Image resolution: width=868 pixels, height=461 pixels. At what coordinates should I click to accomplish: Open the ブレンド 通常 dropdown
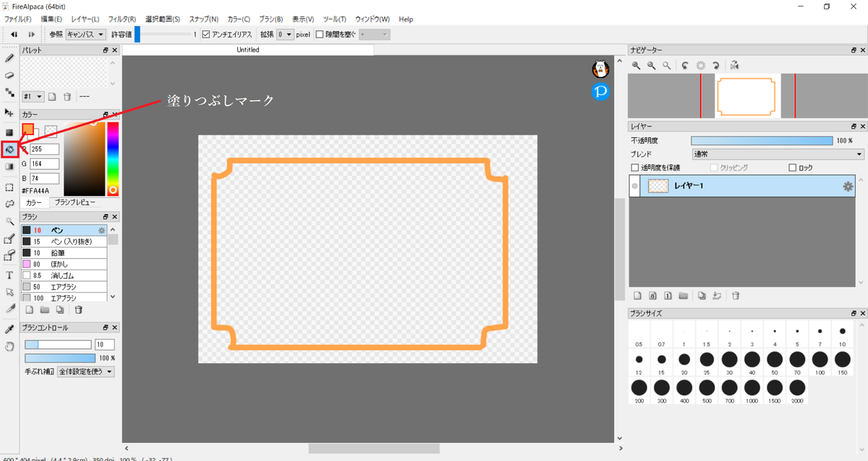tap(778, 154)
